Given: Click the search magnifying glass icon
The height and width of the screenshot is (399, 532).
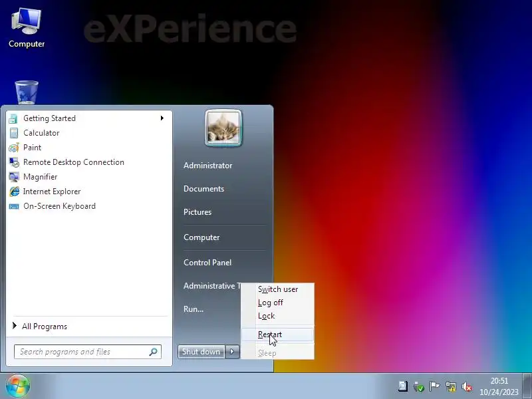Looking at the screenshot, I should coord(153,352).
